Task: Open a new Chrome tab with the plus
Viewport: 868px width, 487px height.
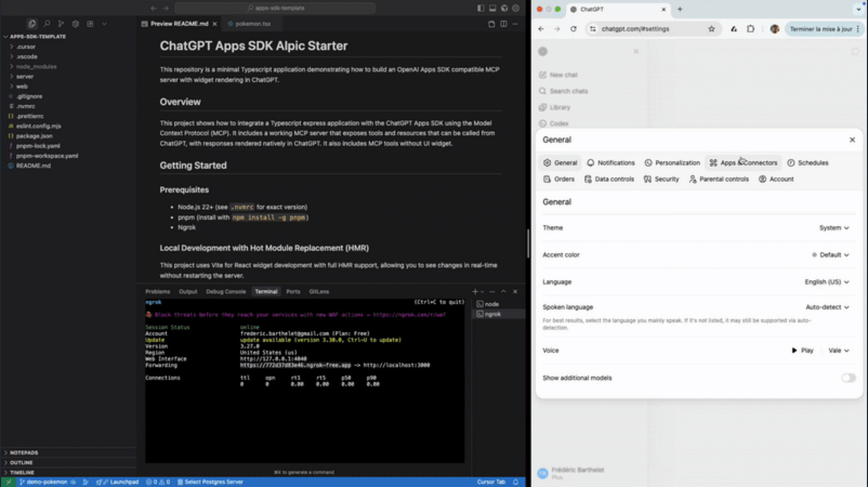Action: (x=680, y=9)
